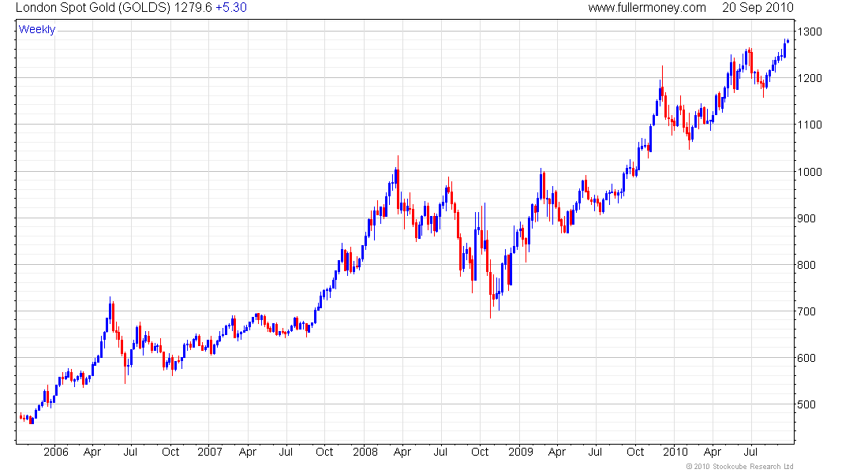Click the March 2008 peak candle above 1000

398,185
